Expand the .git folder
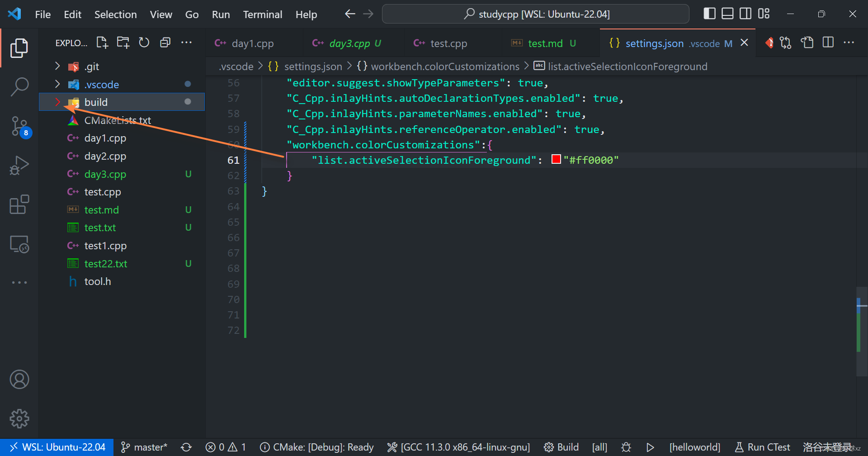Image resolution: width=868 pixels, height=456 pixels. click(x=57, y=66)
